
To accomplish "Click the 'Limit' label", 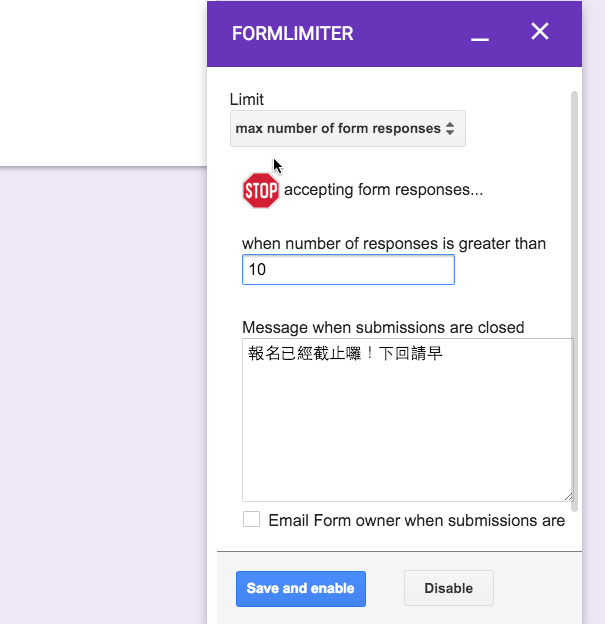I will tap(247, 99).
